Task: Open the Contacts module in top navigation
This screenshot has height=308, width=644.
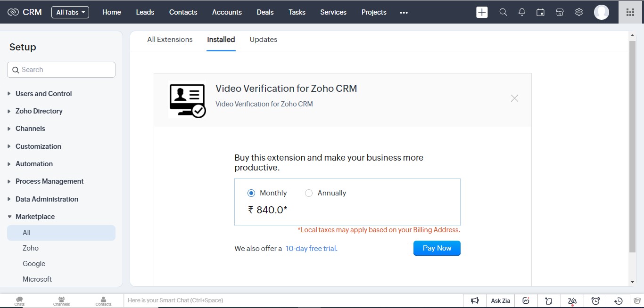Action: pyautogui.click(x=183, y=12)
